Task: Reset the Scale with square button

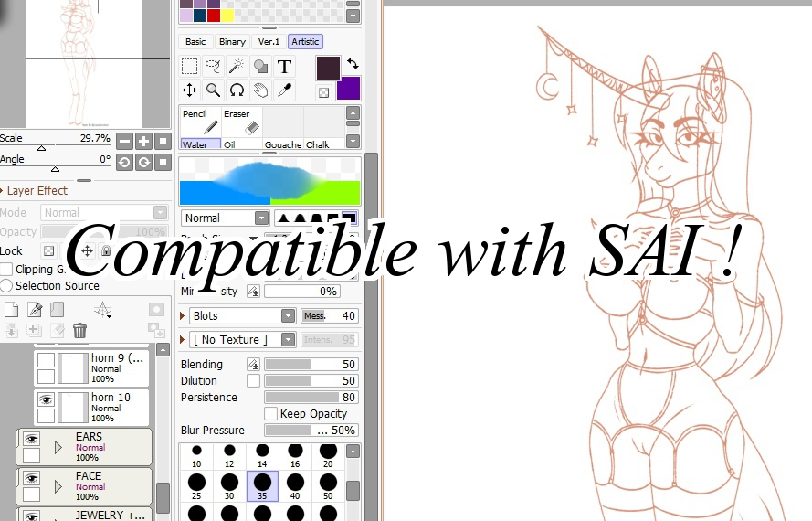Action: click(163, 141)
